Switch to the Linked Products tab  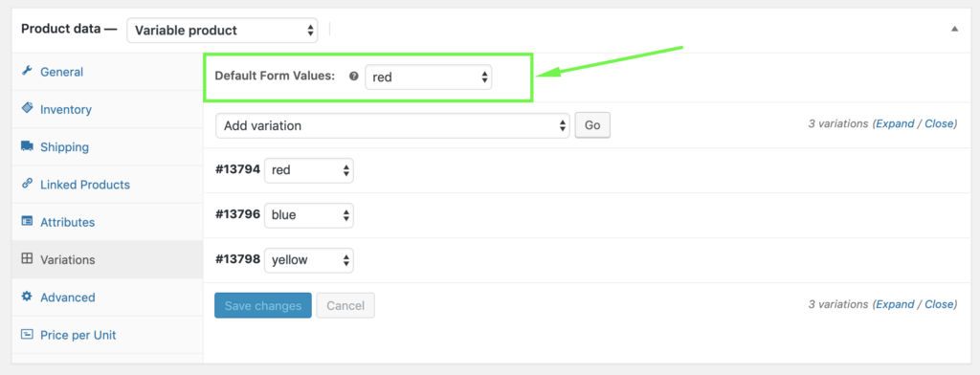coord(85,185)
